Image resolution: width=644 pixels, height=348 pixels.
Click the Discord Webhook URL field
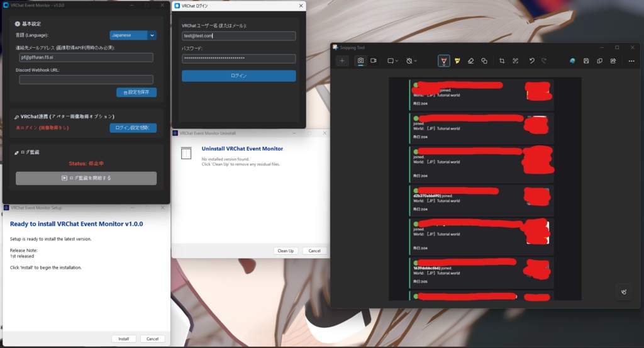point(86,79)
